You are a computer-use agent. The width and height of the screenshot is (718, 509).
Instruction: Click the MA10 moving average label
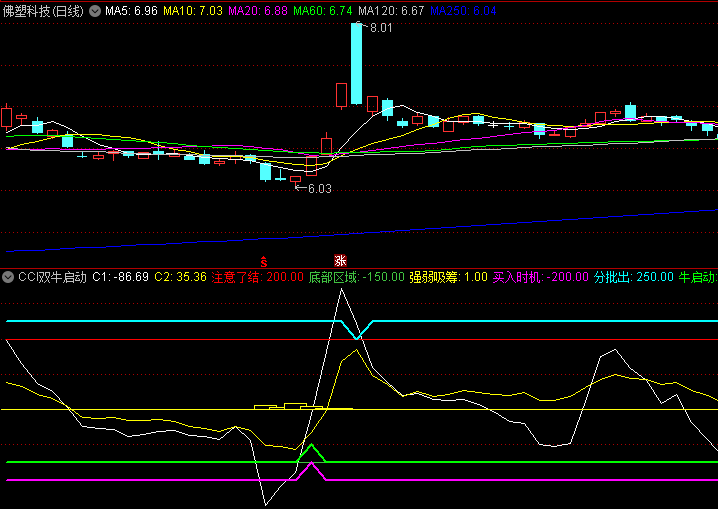coord(193,10)
